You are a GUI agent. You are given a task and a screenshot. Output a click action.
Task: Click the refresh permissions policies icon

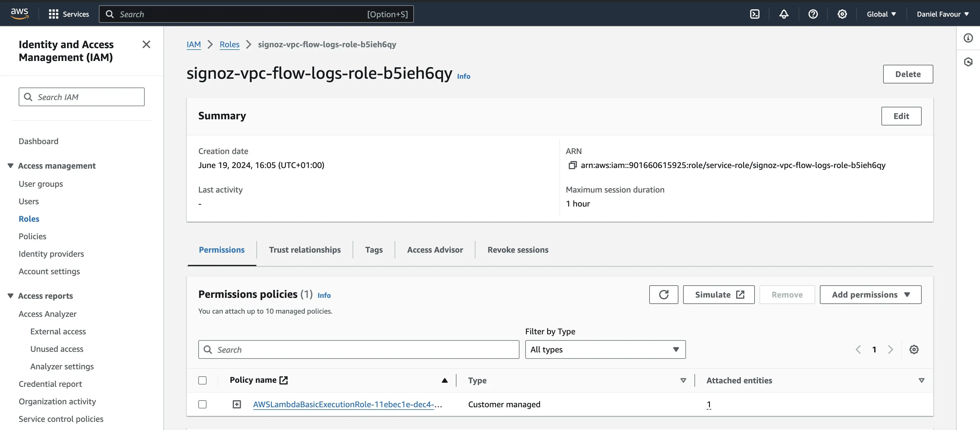click(664, 294)
